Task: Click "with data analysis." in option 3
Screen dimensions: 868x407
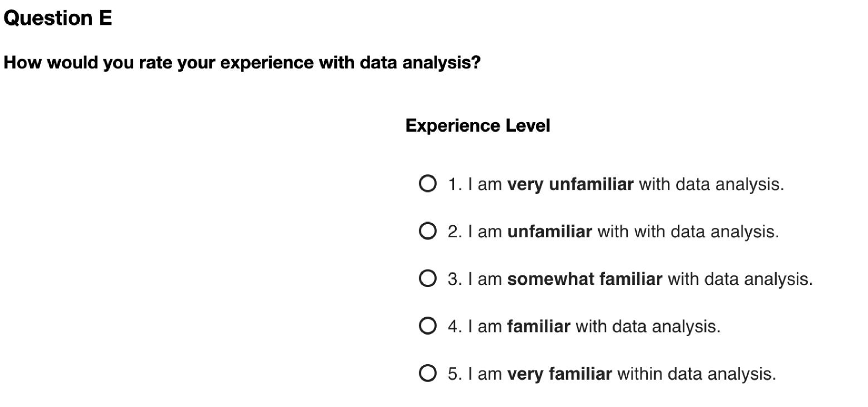Action: tap(740, 279)
